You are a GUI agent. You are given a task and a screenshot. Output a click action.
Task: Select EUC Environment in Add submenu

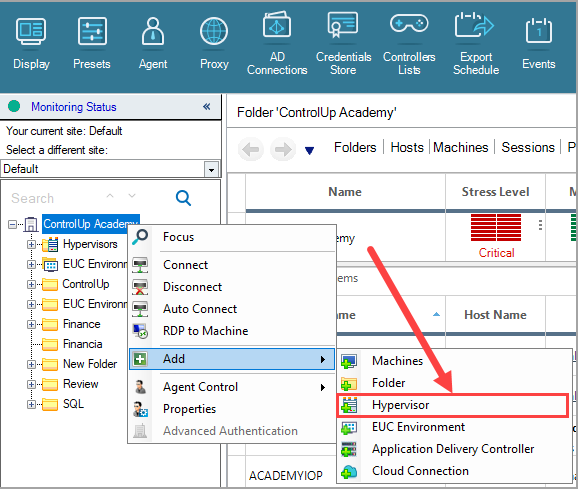[x=453, y=427]
